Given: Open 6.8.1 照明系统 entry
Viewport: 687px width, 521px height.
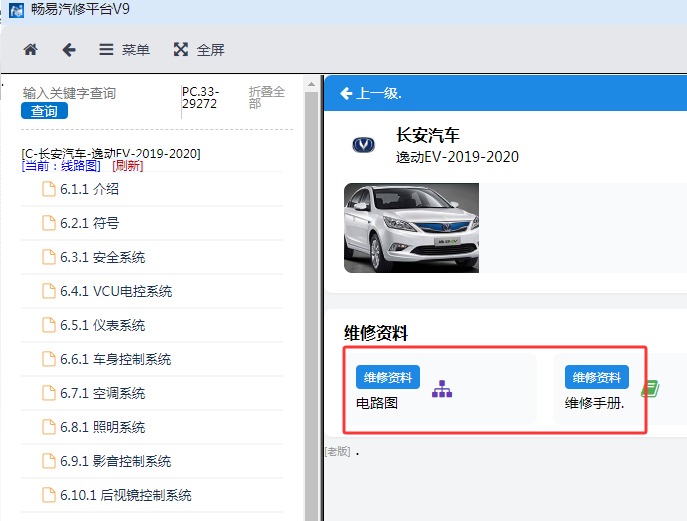Looking at the screenshot, I should (x=152, y=427).
